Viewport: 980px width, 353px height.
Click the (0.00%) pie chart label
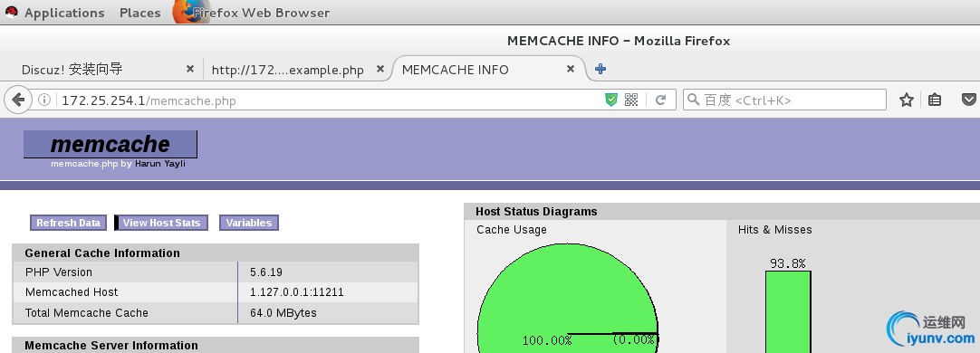tap(633, 340)
